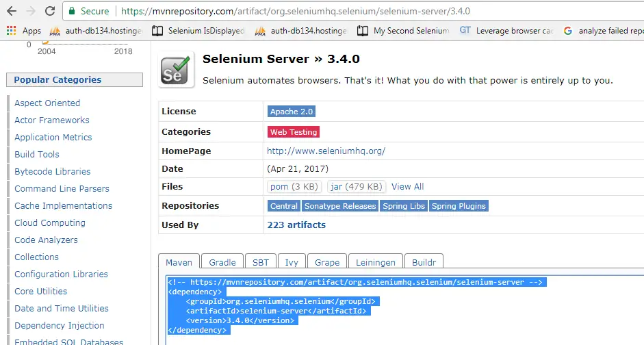The image size is (644, 345).
Task: Open the 223 artifacts link
Action: (296, 225)
